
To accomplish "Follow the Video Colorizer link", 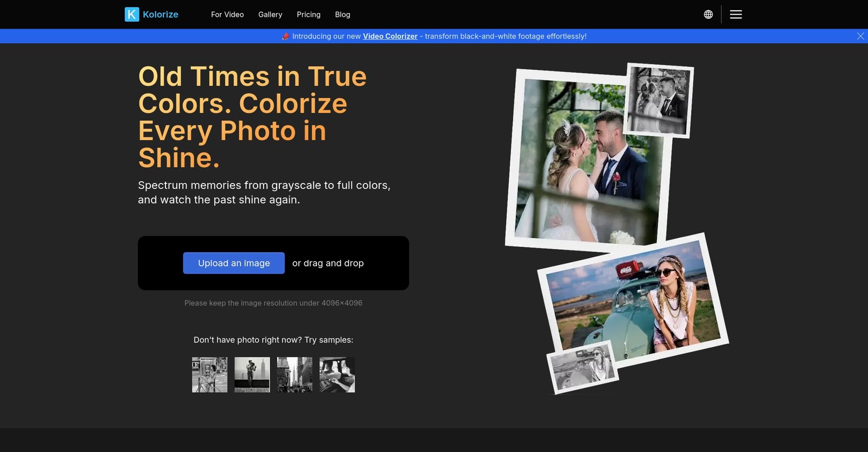I will [x=390, y=36].
